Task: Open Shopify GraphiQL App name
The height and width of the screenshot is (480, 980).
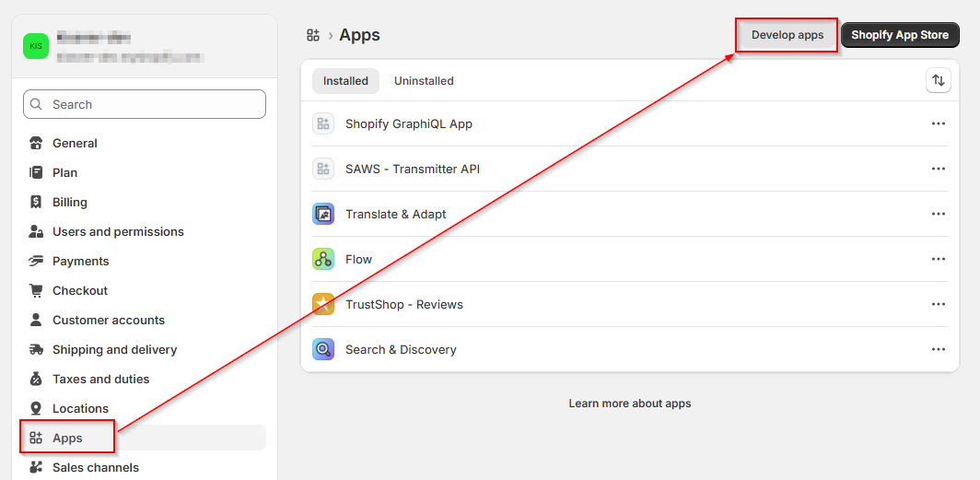Action: pos(409,123)
